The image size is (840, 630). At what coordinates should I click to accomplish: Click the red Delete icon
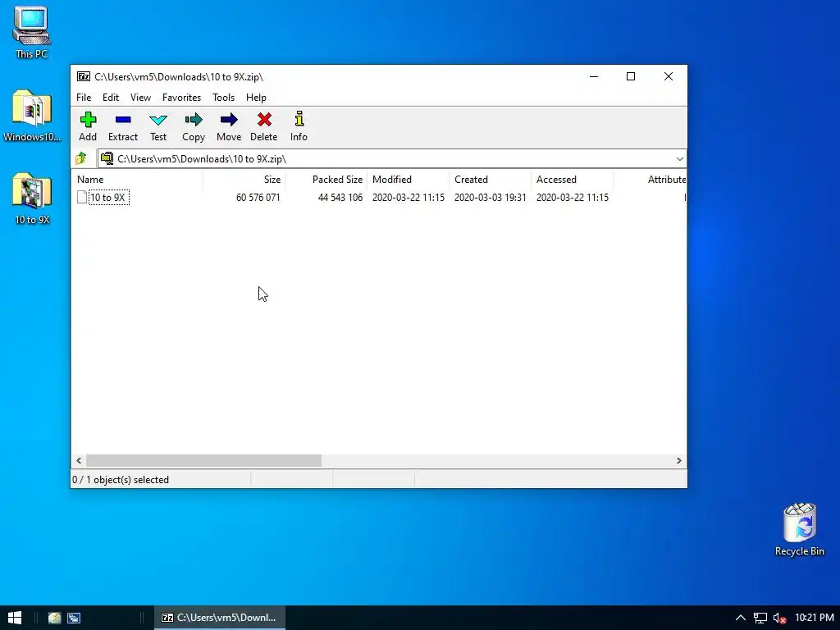tap(264, 120)
